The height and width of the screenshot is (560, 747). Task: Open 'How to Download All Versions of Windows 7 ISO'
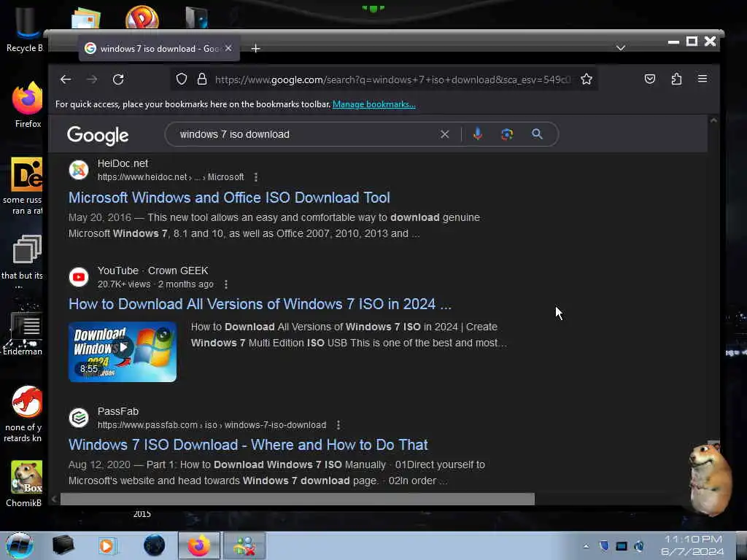tap(260, 304)
